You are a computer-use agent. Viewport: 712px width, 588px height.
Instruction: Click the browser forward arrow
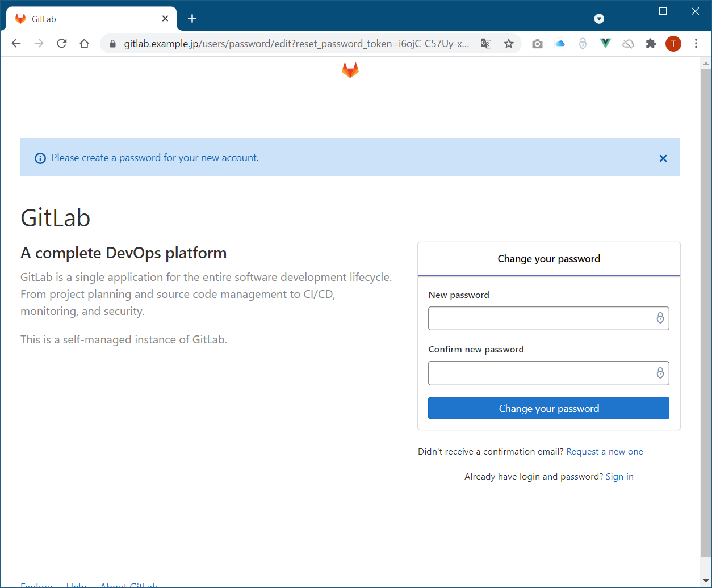39,44
